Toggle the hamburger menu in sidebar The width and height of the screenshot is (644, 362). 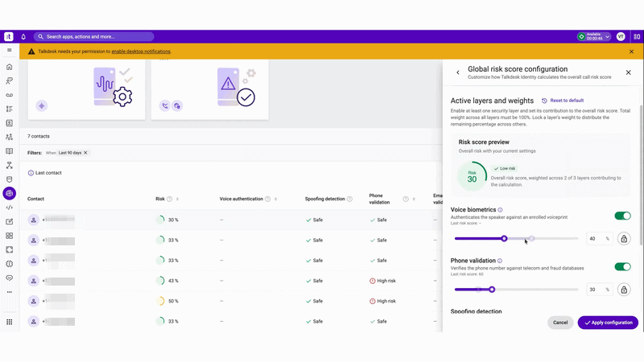(10, 50)
